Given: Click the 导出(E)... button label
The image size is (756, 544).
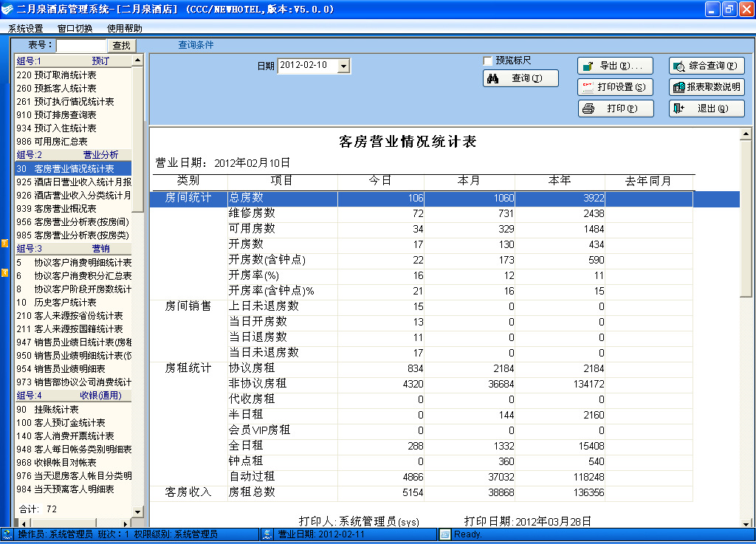Looking at the screenshot, I should point(621,66).
